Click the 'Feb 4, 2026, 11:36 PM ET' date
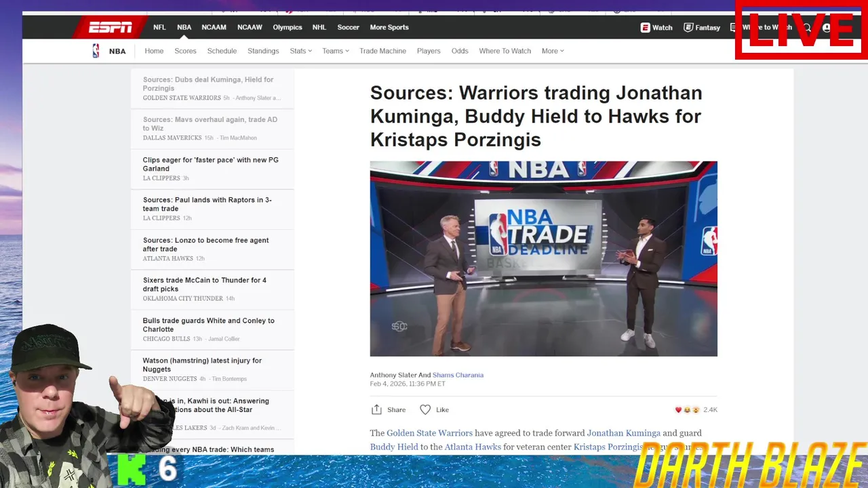The height and width of the screenshot is (488, 868). coord(408,384)
